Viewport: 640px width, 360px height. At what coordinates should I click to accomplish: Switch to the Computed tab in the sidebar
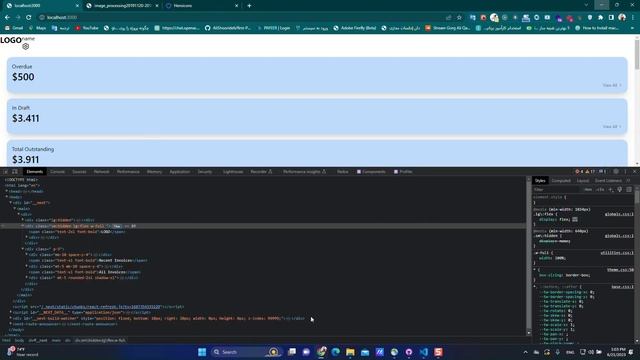(561, 180)
